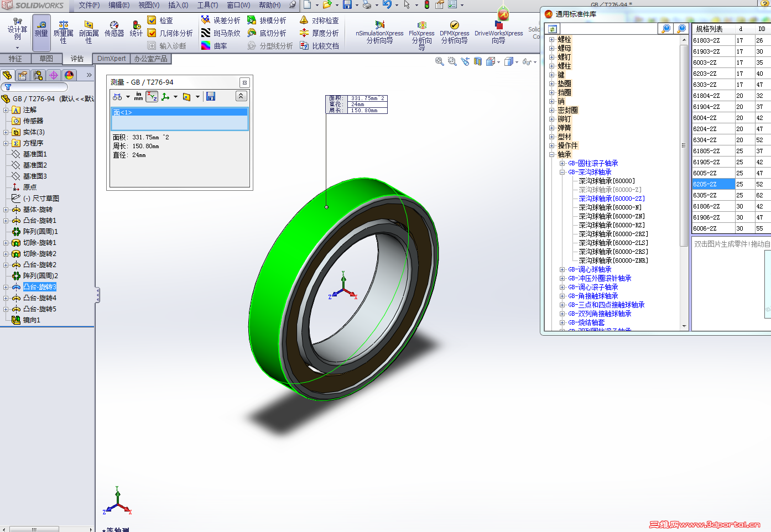
Task: Open 对称检查 symmetry check
Action: [x=319, y=20]
